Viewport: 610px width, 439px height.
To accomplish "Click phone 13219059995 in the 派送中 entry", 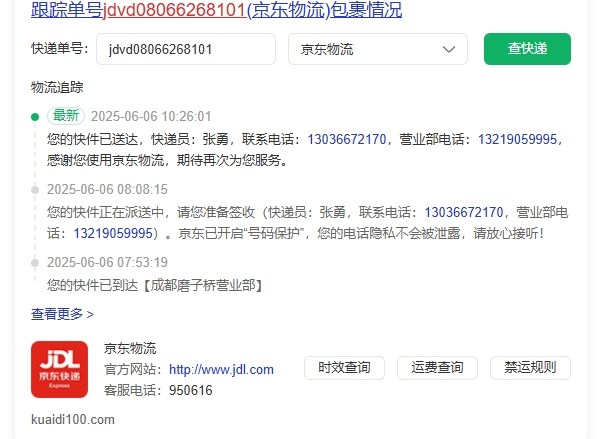I will (x=113, y=233).
